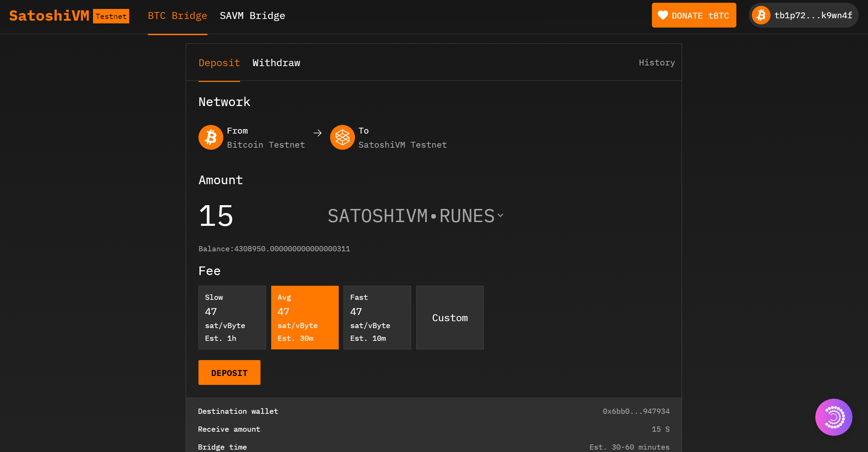
Task: Select the Fast fee option
Action: (377, 317)
